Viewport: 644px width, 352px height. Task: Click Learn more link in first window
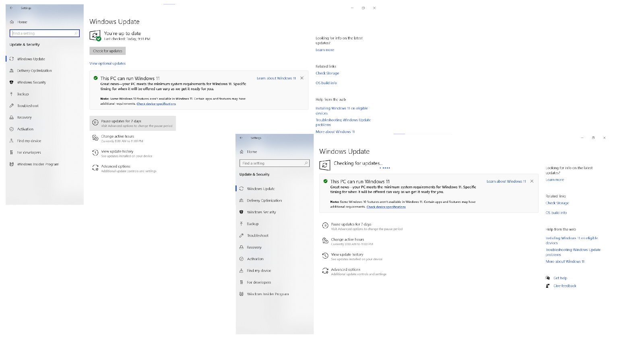point(325,50)
